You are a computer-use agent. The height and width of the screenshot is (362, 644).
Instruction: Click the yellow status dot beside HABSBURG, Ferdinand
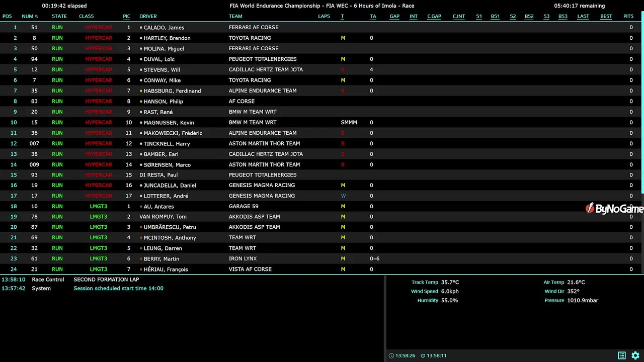[141, 91]
